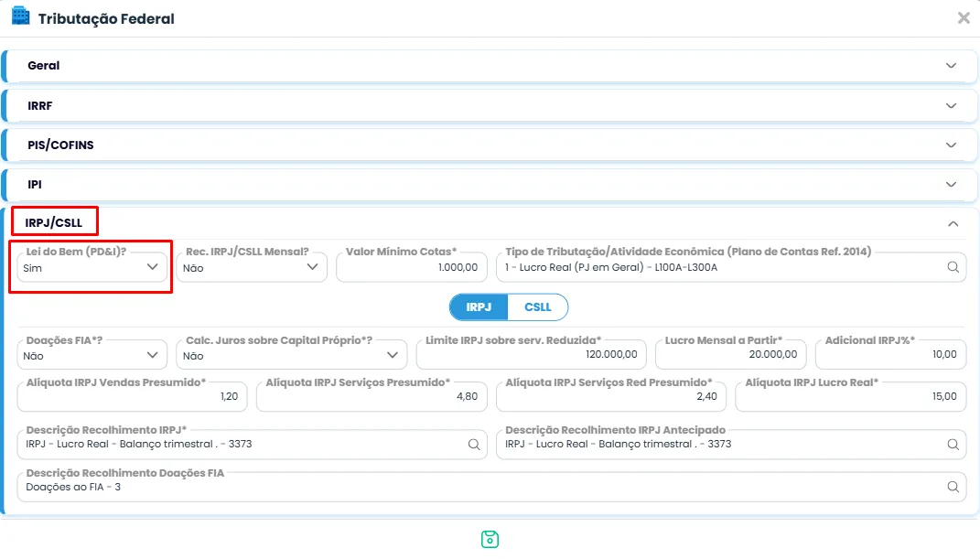The height and width of the screenshot is (559, 980).
Task: Search Descrição Recolhimento IRPJ Antecipado options
Action: pos(953,444)
